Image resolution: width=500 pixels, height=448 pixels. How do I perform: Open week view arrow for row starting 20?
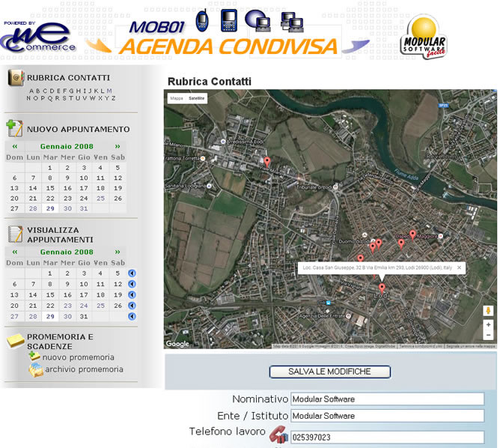[x=132, y=306]
